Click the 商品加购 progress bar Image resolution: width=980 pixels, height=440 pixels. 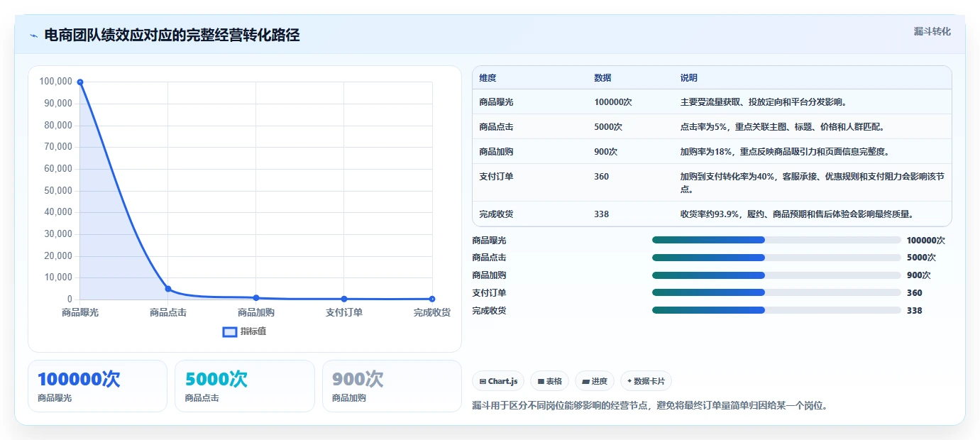[x=776, y=275]
